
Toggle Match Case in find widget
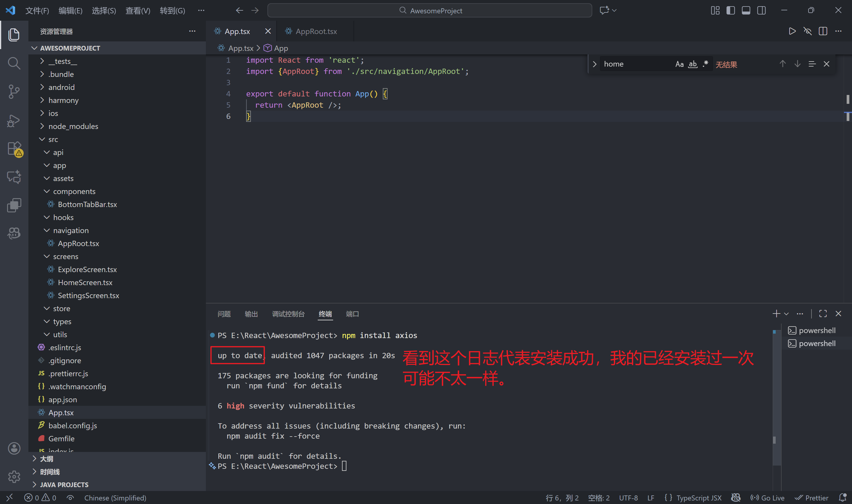[679, 64]
